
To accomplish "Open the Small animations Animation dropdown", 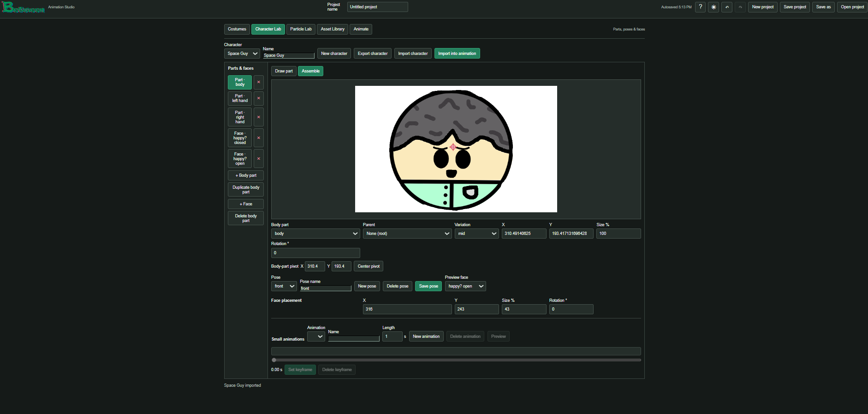I will click(x=316, y=336).
